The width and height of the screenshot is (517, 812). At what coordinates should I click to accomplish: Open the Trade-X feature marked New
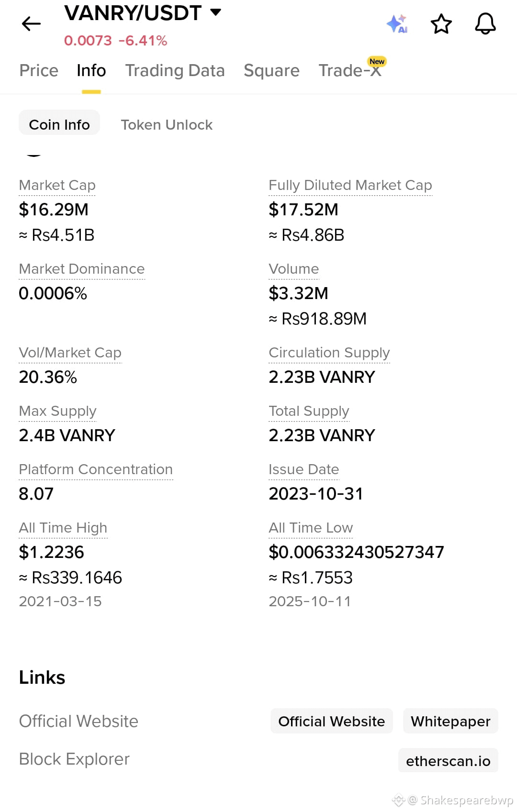[x=349, y=70]
